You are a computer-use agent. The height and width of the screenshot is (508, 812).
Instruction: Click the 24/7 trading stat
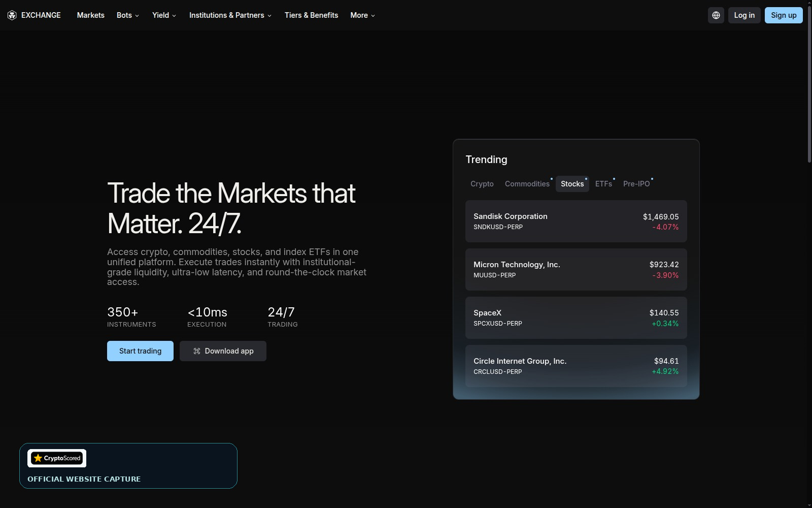[x=283, y=317]
